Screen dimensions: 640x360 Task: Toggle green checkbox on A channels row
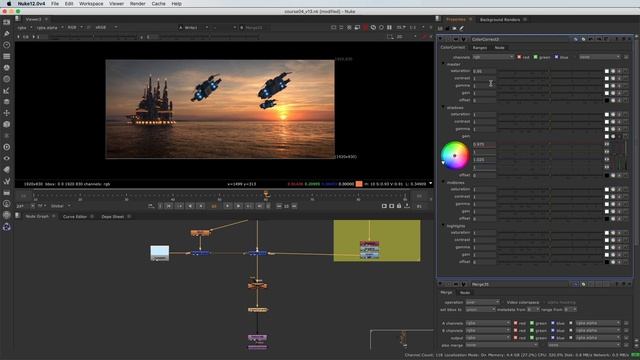point(532,323)
